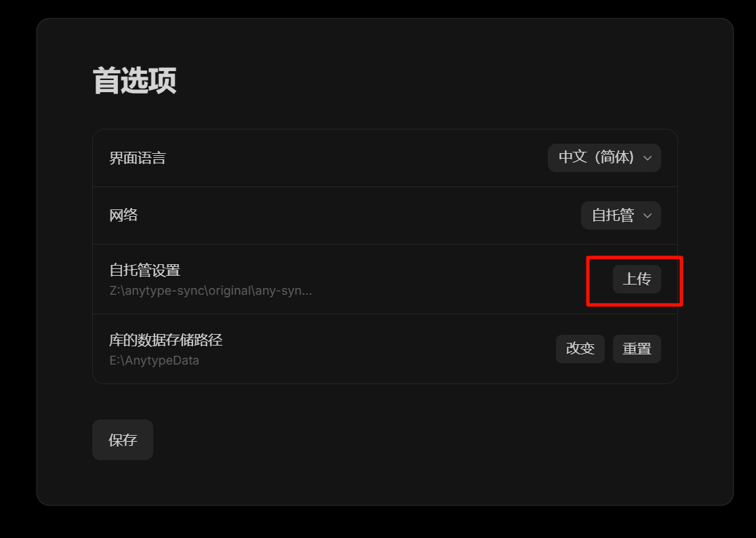The width and height of the screenshot is (756, 538).
Task: Click the 上传 button for 自托管设置
Action: click(637, 279)
